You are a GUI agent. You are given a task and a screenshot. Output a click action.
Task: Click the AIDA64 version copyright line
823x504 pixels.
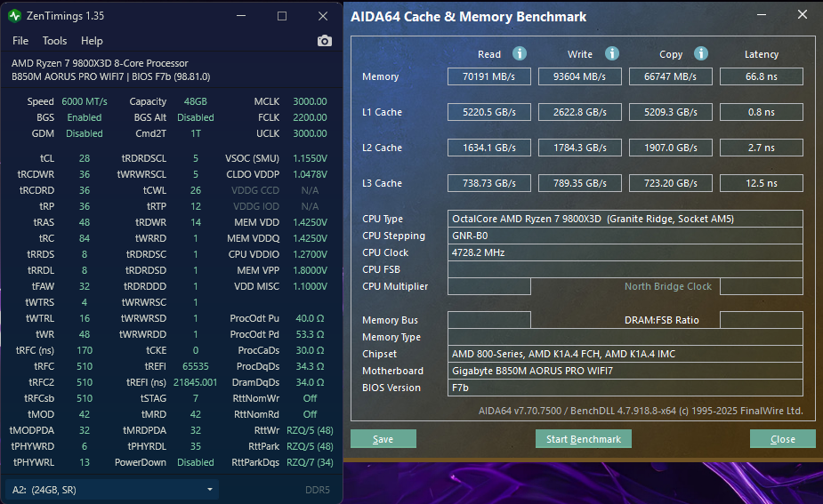641,411
